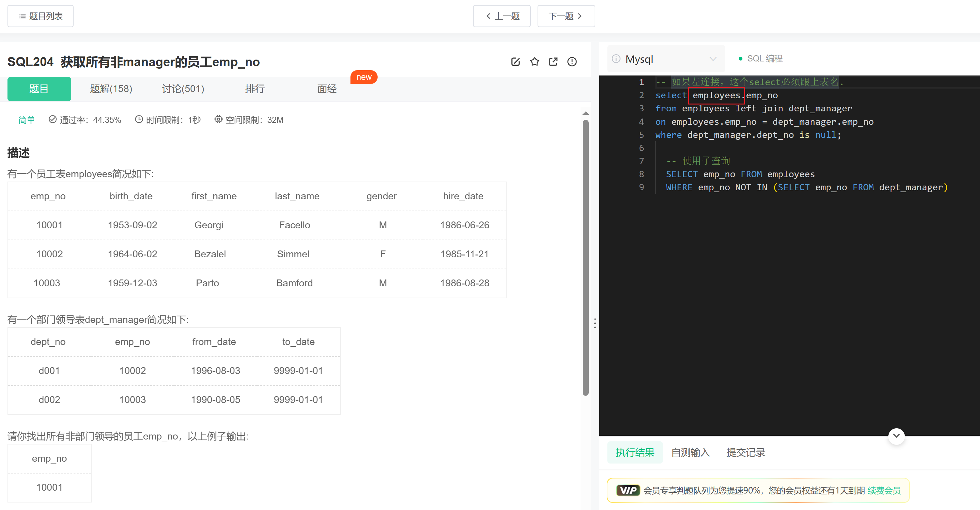Screen dimensions: 980x510
Task: Click 10001 in the output example table
Action: (49, 487)
